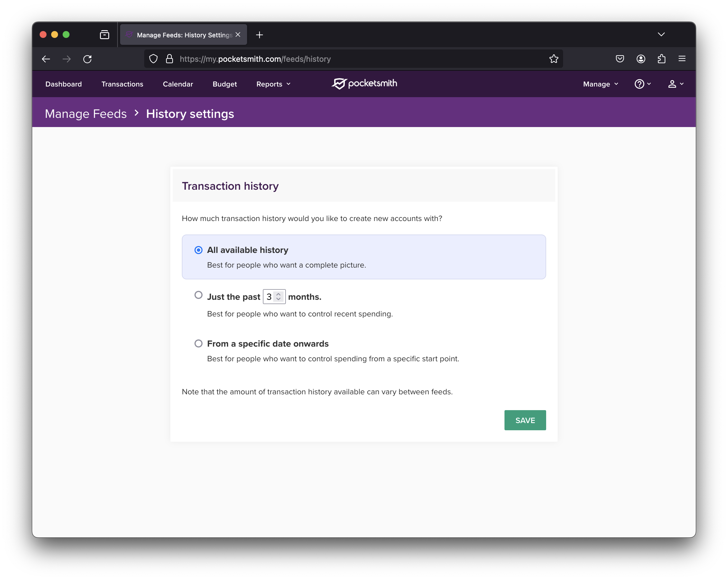Image resolution: width=728 pixels, height=580 pixels.
Task: Click the Manage Feeds breadcrumb link
Action: pyautogui.click(x=86, y=114)
